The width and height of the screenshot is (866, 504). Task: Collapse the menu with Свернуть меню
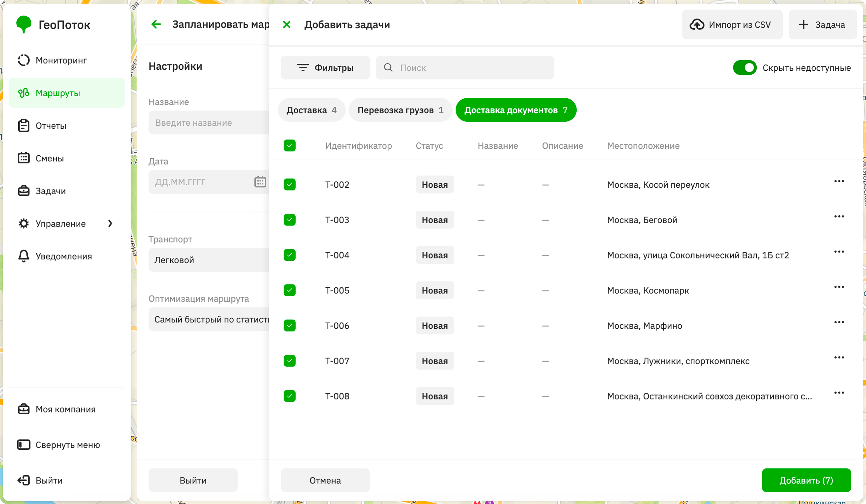(67, 445)
